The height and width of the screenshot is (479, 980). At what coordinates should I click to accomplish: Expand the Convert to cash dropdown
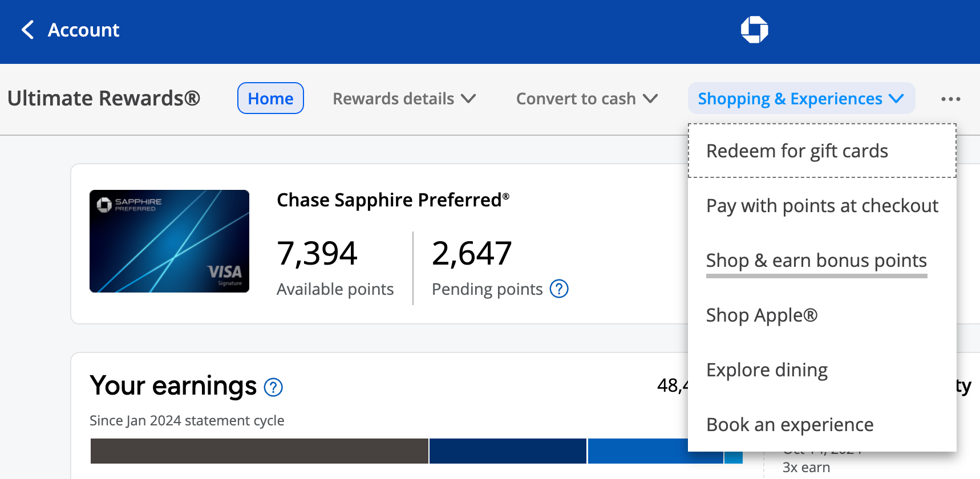[x=586, y=99]
